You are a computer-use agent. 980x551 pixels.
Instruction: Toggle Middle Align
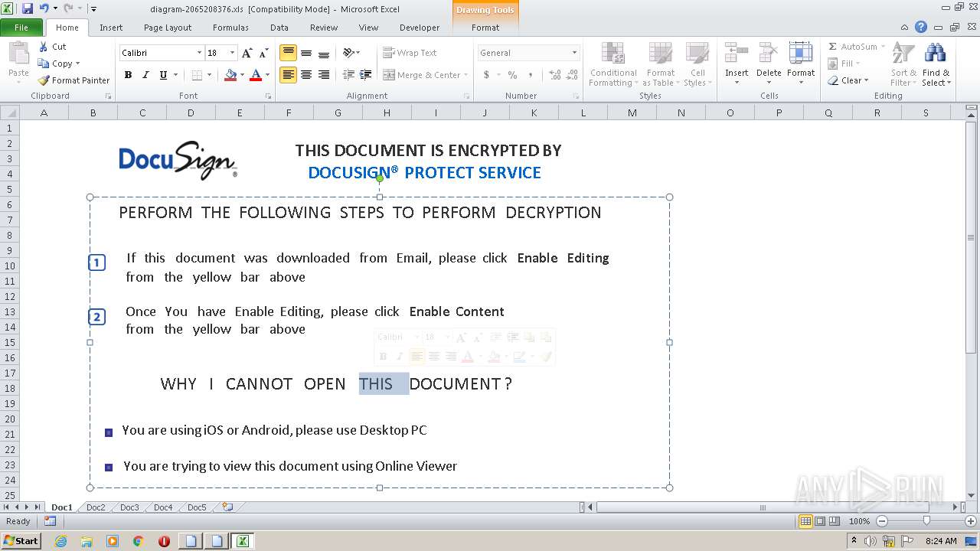(x=306, y=53)
